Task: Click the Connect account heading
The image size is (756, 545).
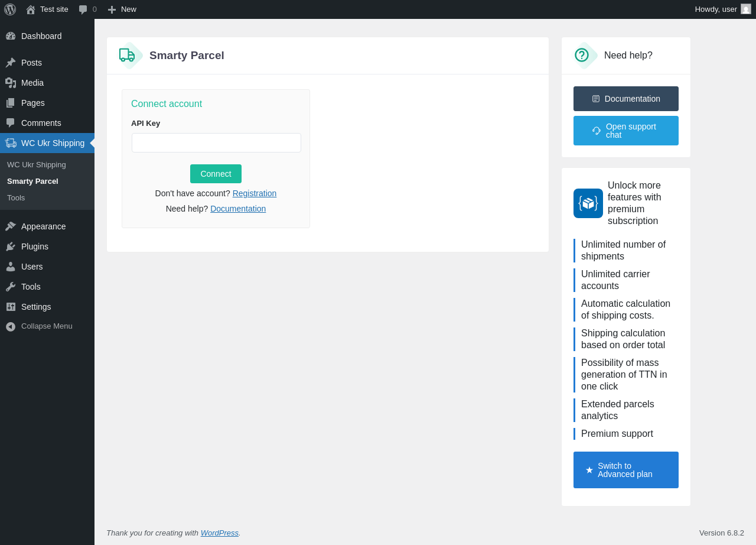Action: pos(167,104)
